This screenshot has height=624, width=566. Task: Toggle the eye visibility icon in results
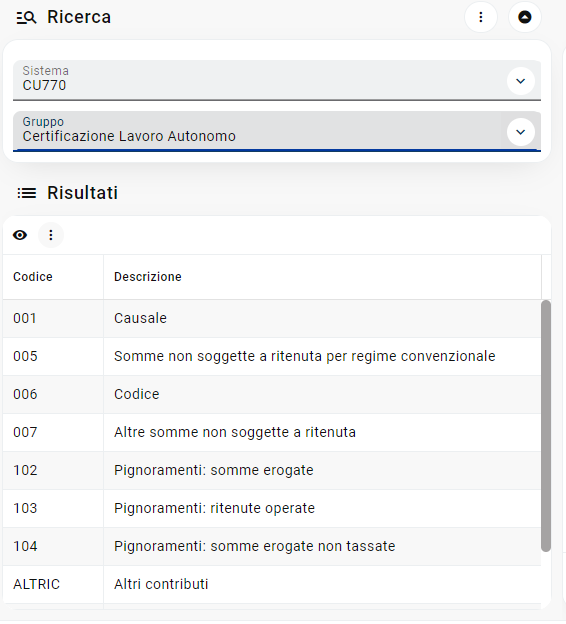point(20,235)
